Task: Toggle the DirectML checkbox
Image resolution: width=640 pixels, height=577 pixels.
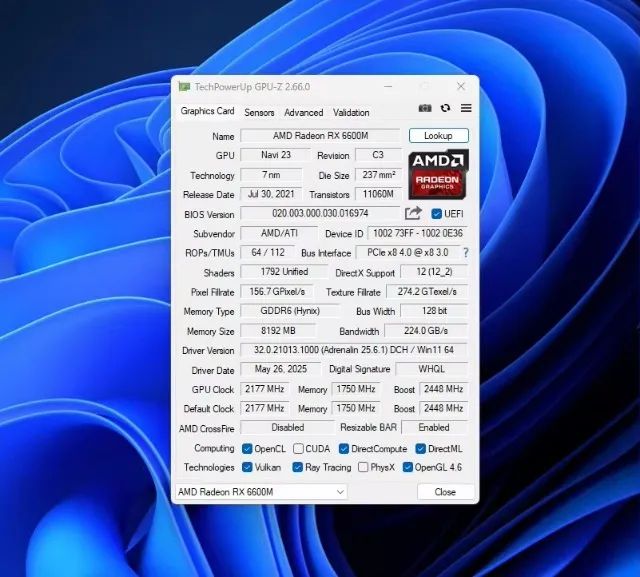Action: [420, 449]
